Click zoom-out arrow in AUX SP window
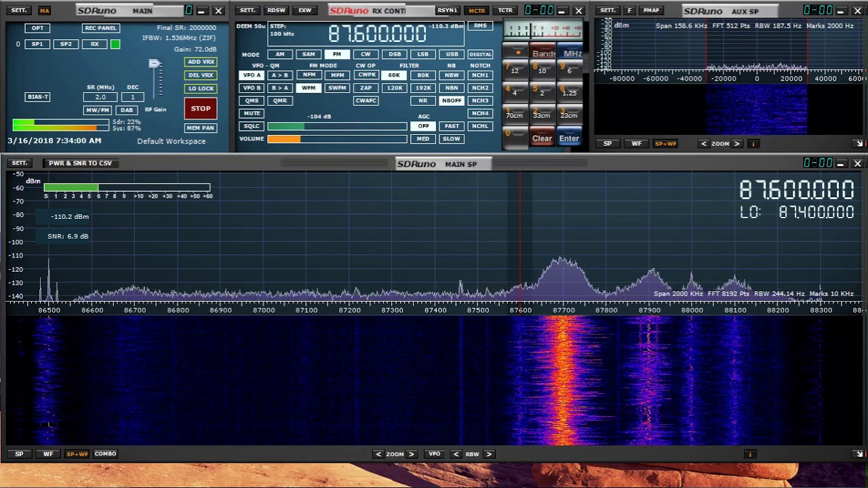The height and width of the screenshot is (488, 868). [704, 144]
